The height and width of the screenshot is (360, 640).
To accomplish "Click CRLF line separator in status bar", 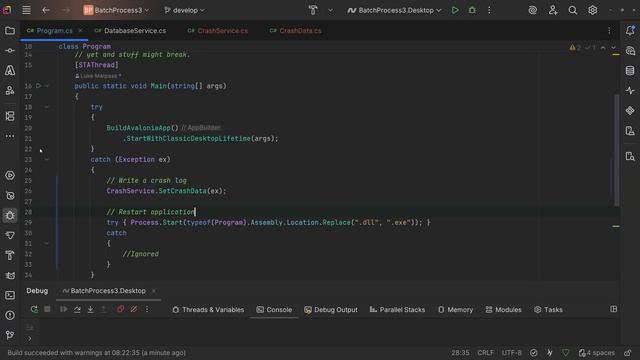I will tap(485, 353).
